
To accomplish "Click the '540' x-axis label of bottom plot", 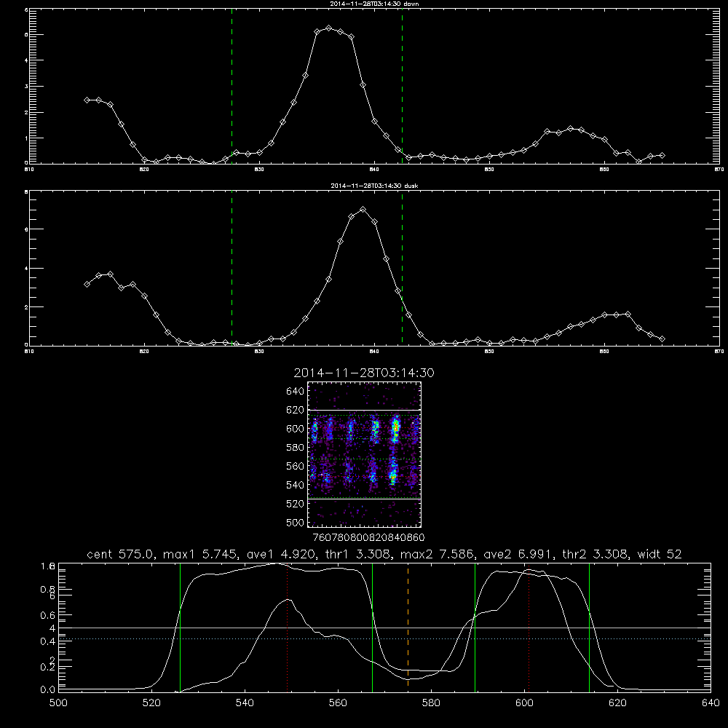I will pyautogui.click(x=245, y=703).
